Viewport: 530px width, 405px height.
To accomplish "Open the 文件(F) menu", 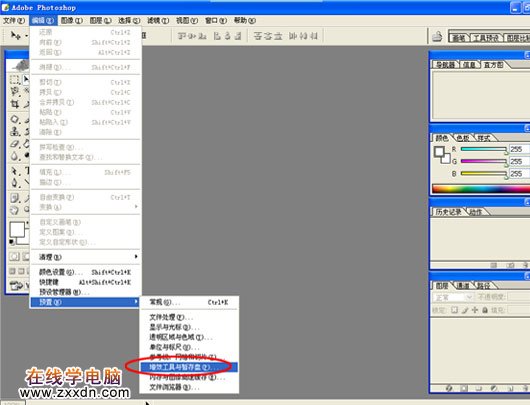I will tap(14, 21).
